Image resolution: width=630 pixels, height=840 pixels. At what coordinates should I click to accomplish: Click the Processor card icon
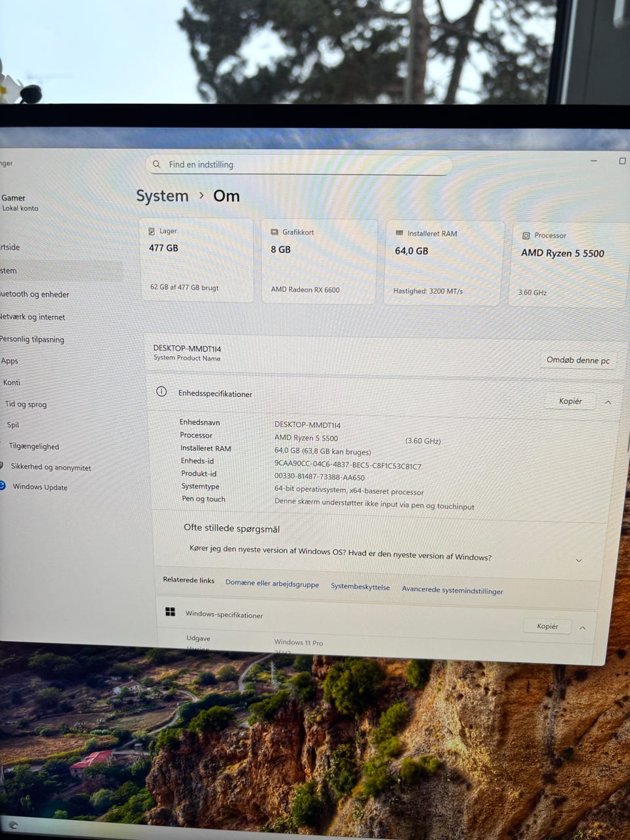pyautogui.click(x=526, y=235)
